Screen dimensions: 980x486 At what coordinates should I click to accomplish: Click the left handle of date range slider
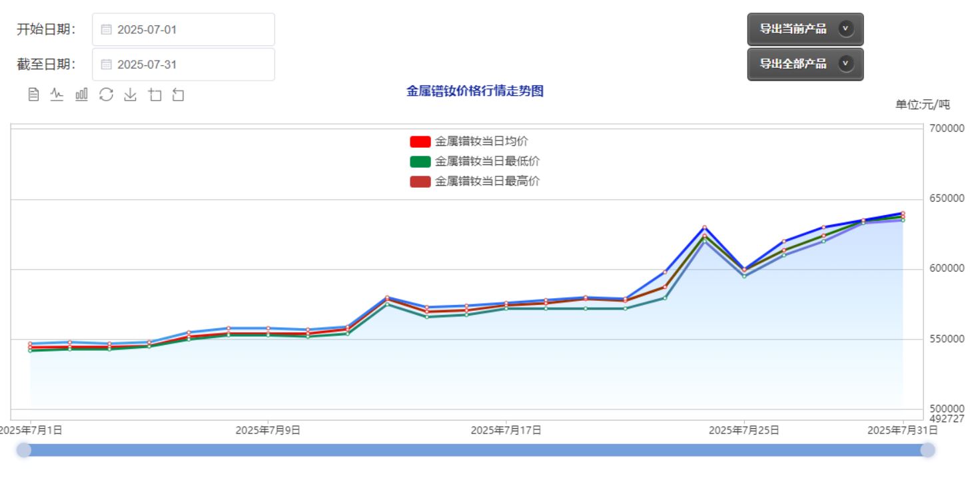(x=24, y=450)
